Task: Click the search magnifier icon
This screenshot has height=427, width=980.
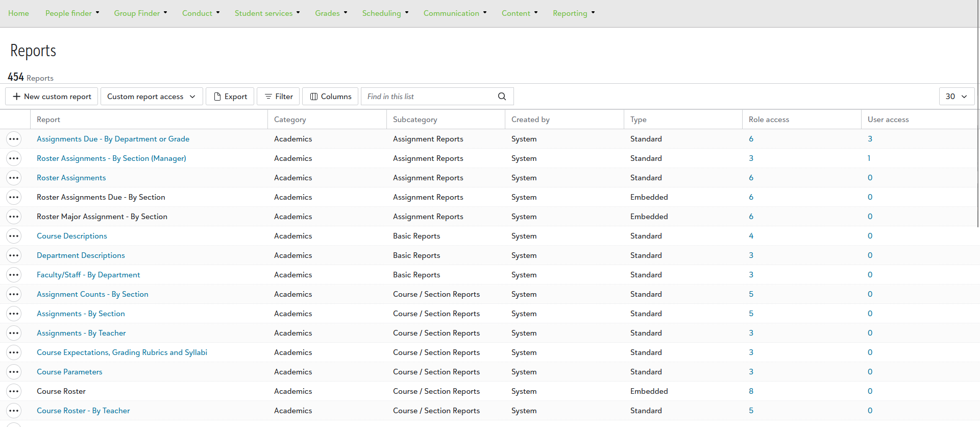Action: pyautogui.click(x=502, y=97)
